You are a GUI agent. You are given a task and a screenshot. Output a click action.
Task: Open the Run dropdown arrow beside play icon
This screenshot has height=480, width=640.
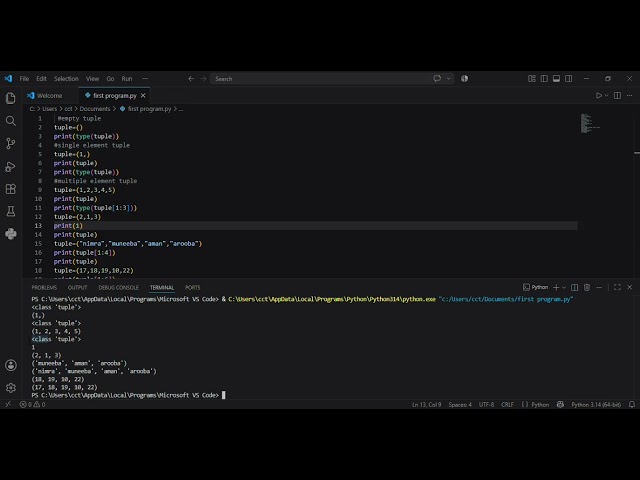point(607,96)
